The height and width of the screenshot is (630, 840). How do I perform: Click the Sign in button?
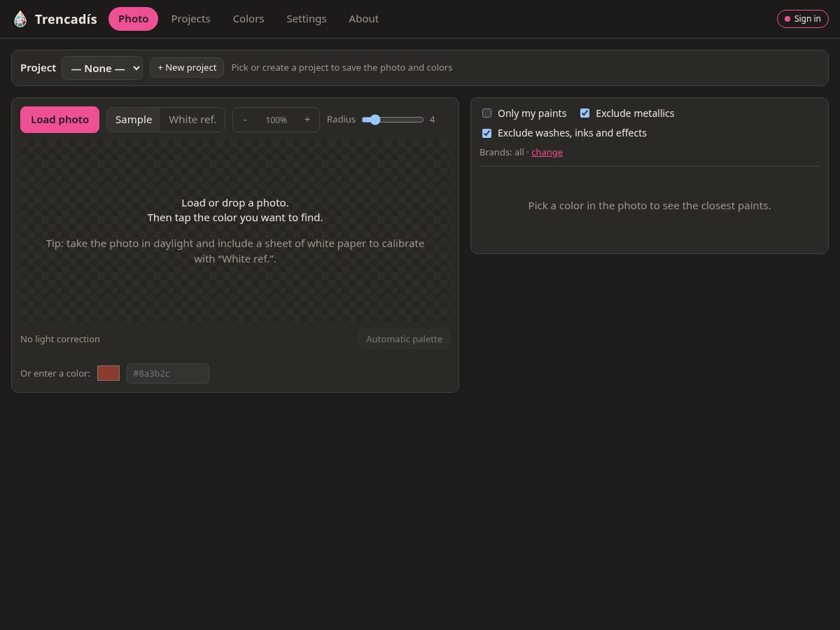point(803,19)
